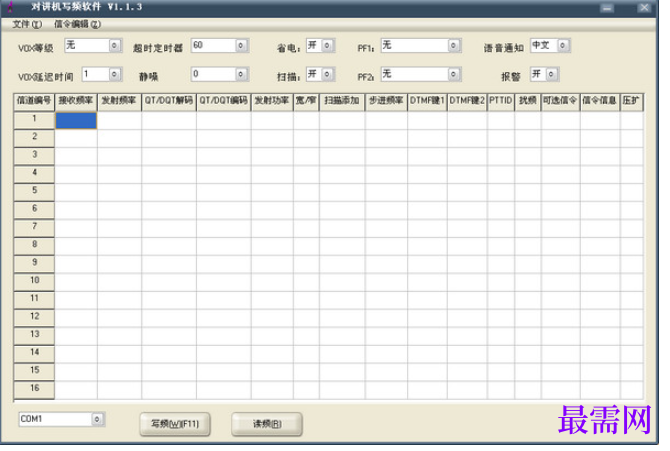Click the 扫描添加 column header
This screenshot has width=670, height=451.
pos(342,101)
